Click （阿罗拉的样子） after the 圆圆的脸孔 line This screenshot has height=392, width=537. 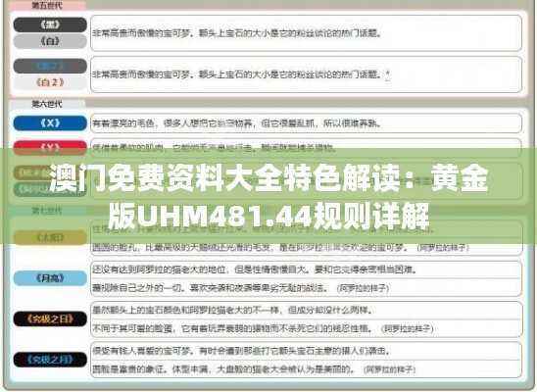(443, 248)
